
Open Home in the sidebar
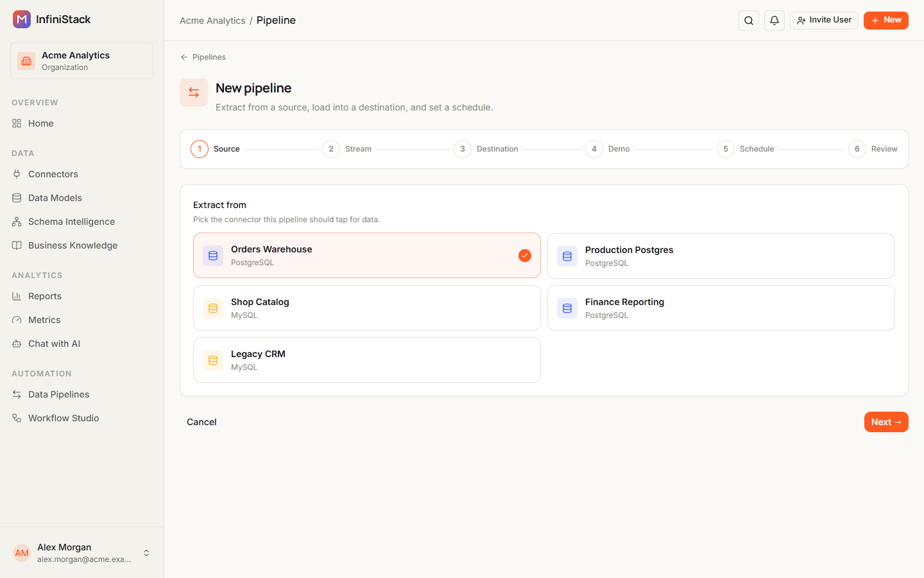(x=81, y=123)
